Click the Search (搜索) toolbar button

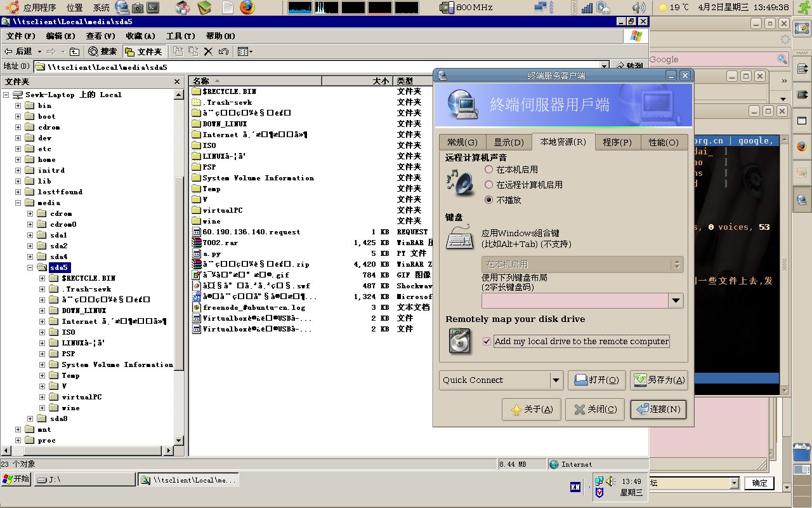click(103, 51)
